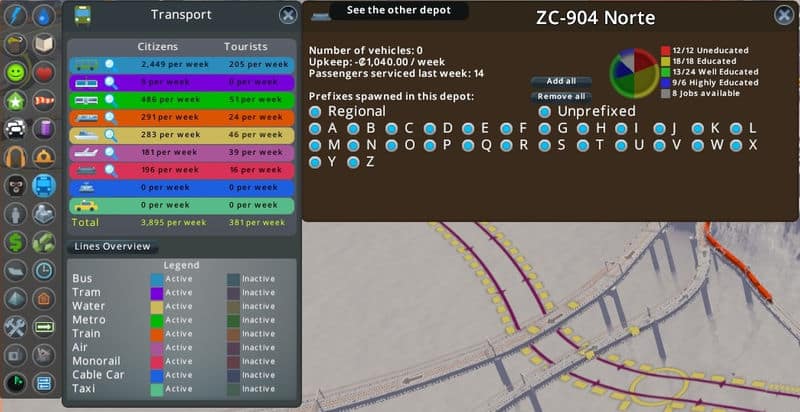Click the wrench and hammer sidebar icon

point(15,327)
